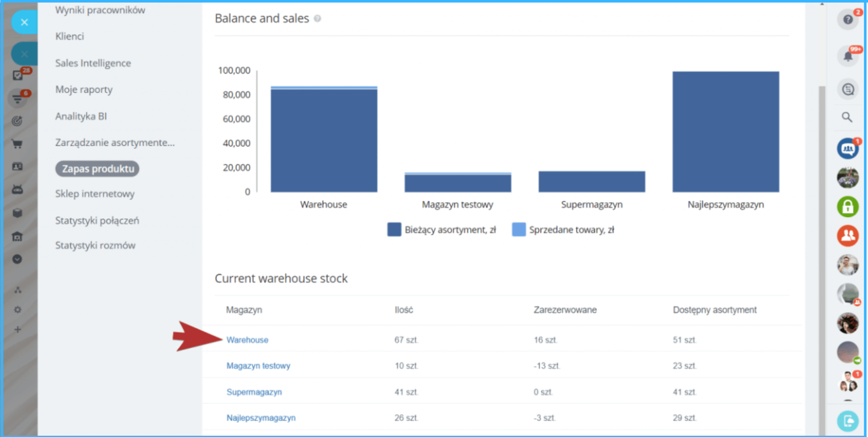
Task: Open 'Sales Intelligence' menu item
Action: point(93,63)
